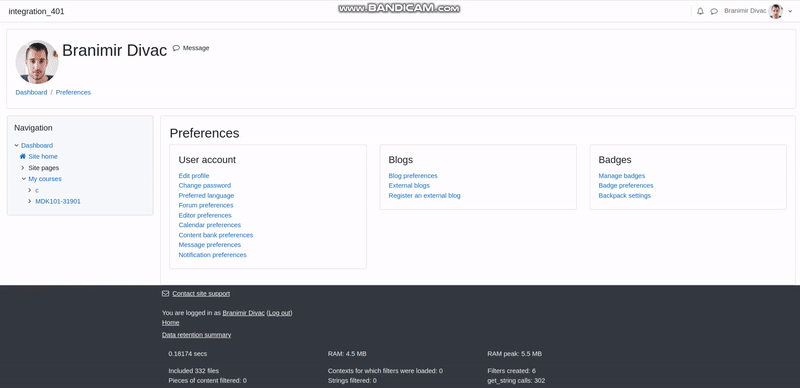Go to the Dashboard breadcrumb link

point(31,92)
